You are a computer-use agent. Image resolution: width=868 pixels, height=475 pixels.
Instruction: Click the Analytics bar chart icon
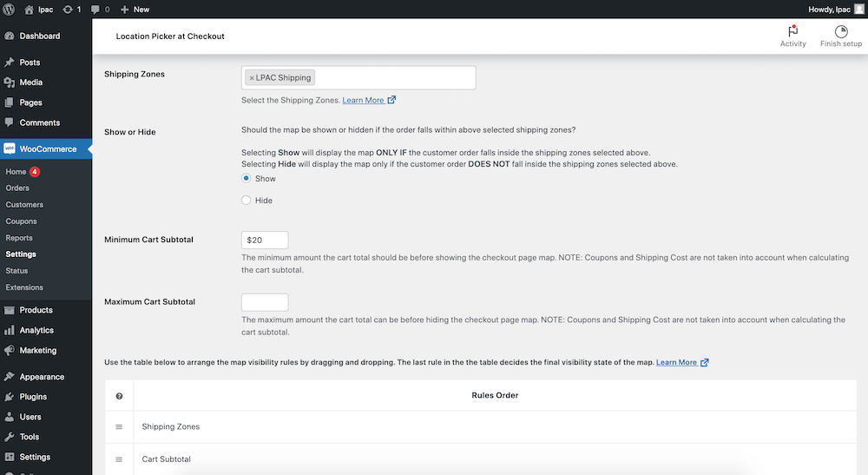tap(9, 330)
